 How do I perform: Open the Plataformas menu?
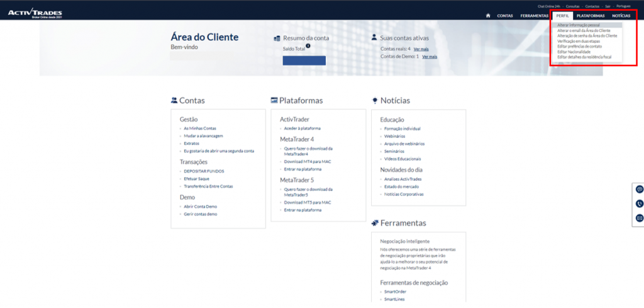591,16
